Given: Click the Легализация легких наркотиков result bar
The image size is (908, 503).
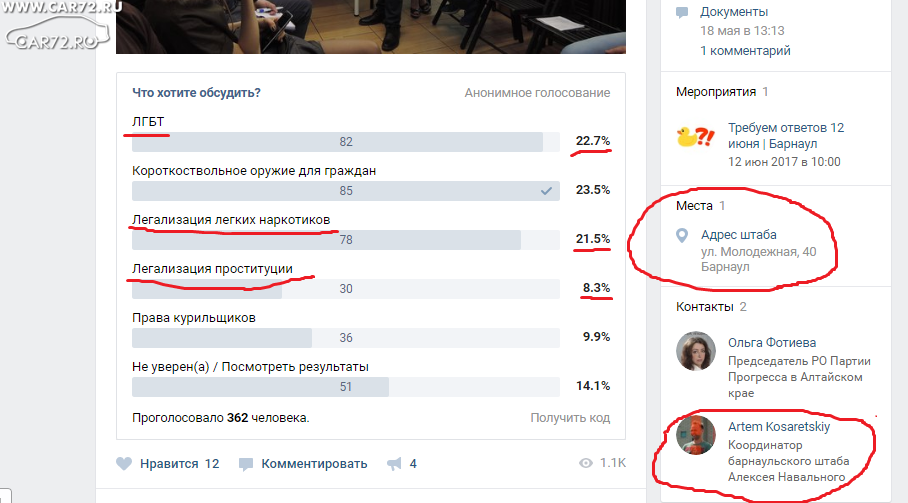Looking at the screenshot, I should [346, 240].
